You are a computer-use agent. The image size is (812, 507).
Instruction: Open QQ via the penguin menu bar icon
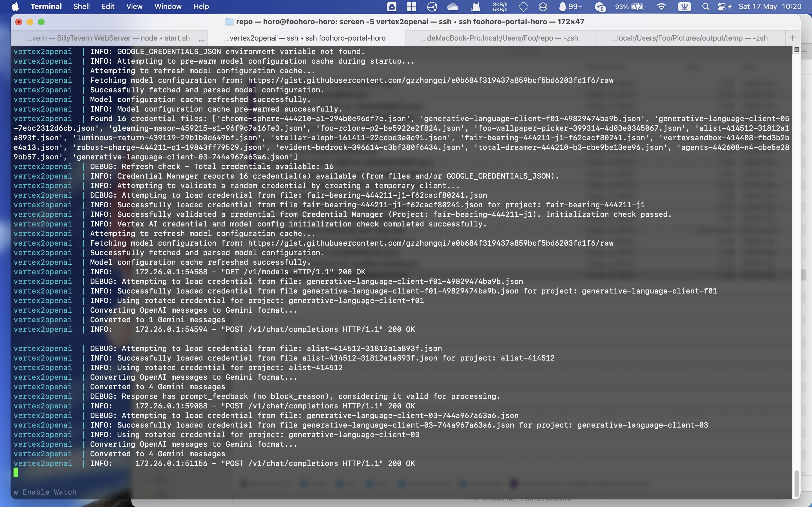563,7
